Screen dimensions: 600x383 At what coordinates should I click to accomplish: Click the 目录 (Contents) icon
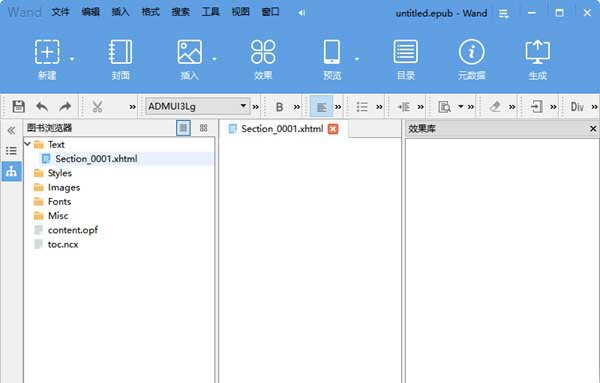[x=406, y=52]
